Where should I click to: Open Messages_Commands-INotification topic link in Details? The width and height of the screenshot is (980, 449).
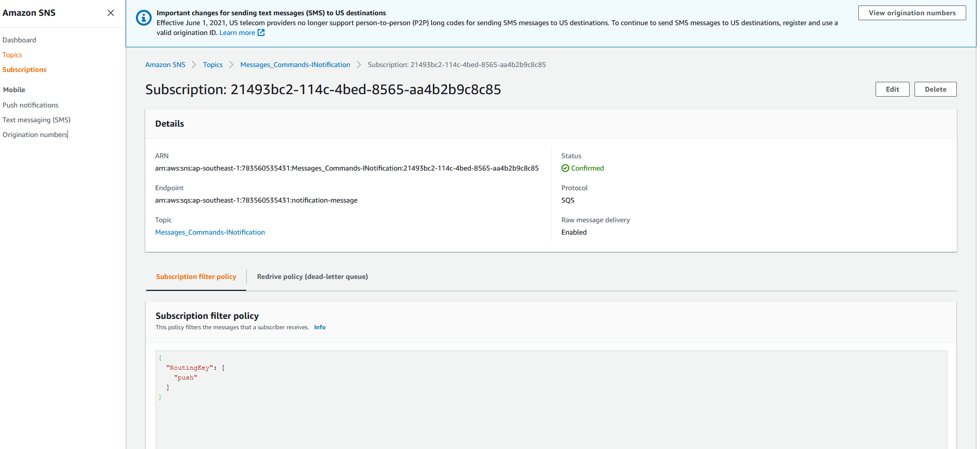(210, 232)
